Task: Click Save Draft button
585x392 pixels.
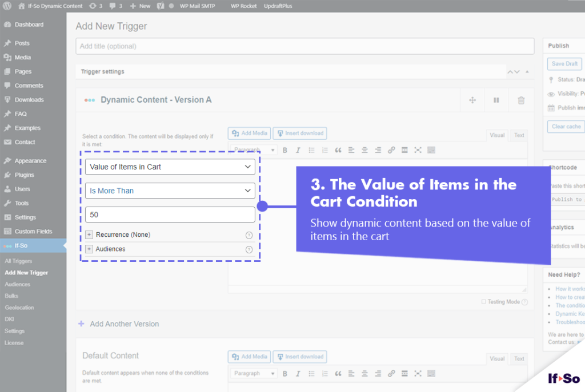Action: [x=564, y=64]
